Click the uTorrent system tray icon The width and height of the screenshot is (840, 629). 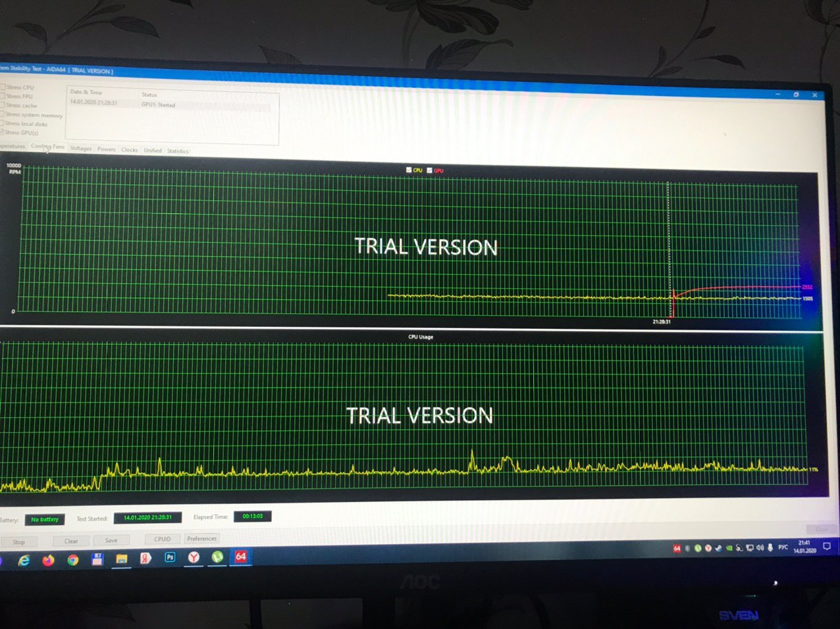point(698,548)
